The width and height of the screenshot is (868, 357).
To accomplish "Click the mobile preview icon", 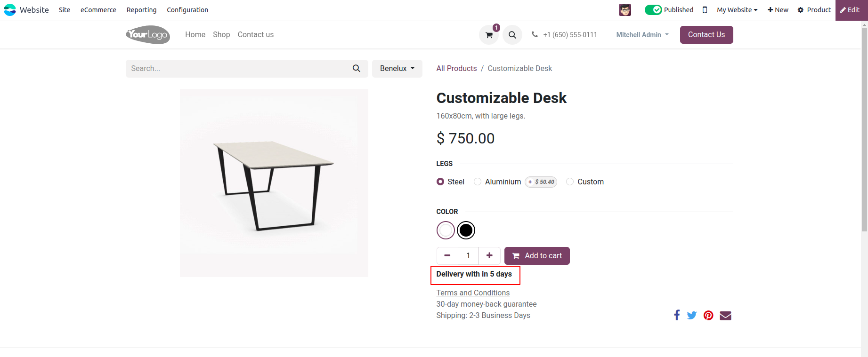I will (705, 10).
